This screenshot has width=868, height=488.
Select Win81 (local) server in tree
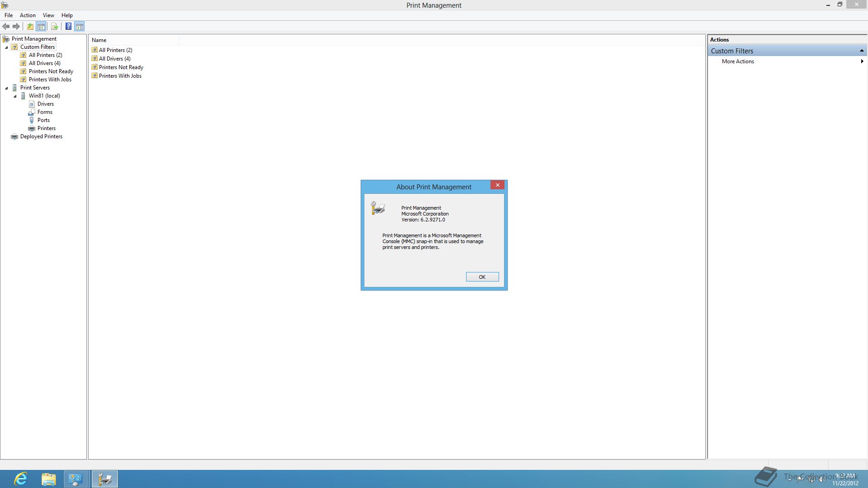tap(44, 96)
